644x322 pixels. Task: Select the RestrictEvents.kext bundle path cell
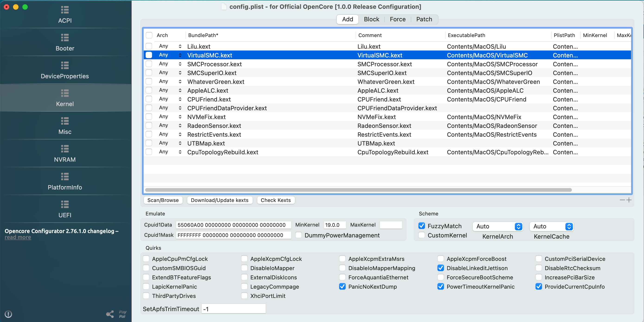point(214,134)
